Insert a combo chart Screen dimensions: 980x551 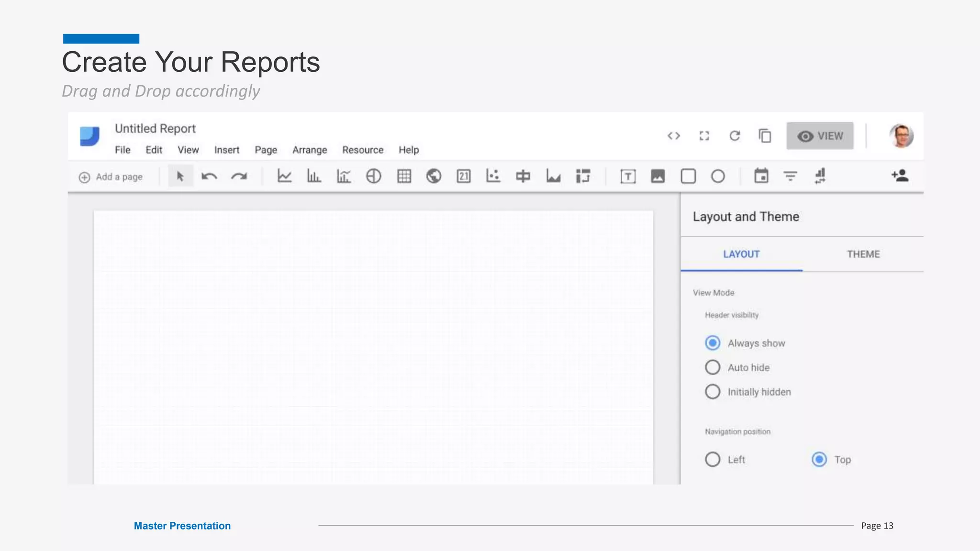344,176
